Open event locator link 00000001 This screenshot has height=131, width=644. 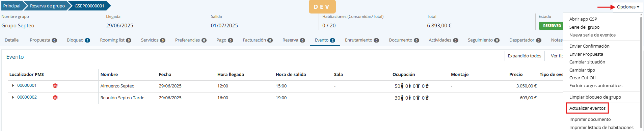(27, 85)
